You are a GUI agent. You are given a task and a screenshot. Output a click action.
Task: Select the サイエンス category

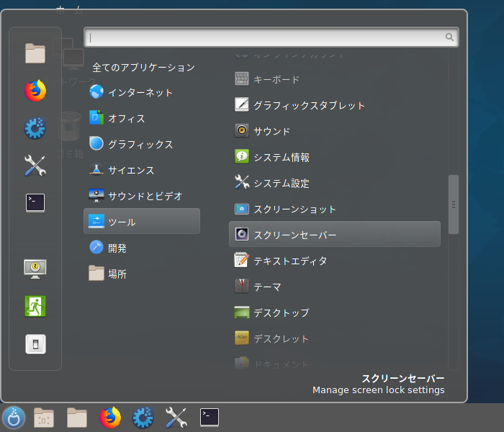142,171
